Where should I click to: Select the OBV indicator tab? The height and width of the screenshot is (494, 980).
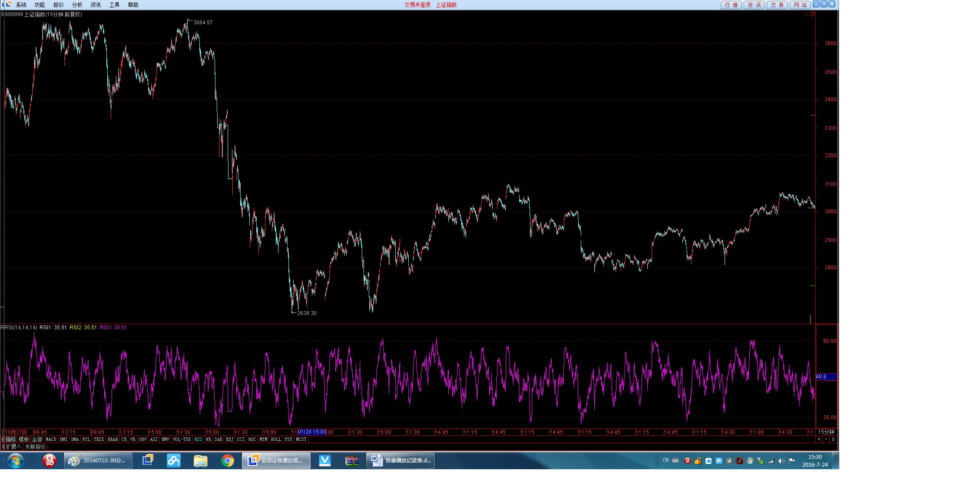tap(142, 439)
